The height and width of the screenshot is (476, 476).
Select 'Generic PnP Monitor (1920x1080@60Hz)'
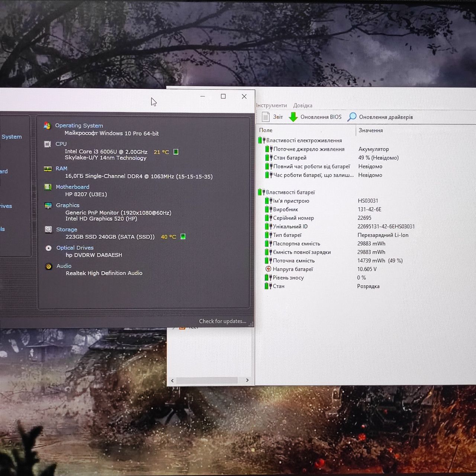coord(118,213)
